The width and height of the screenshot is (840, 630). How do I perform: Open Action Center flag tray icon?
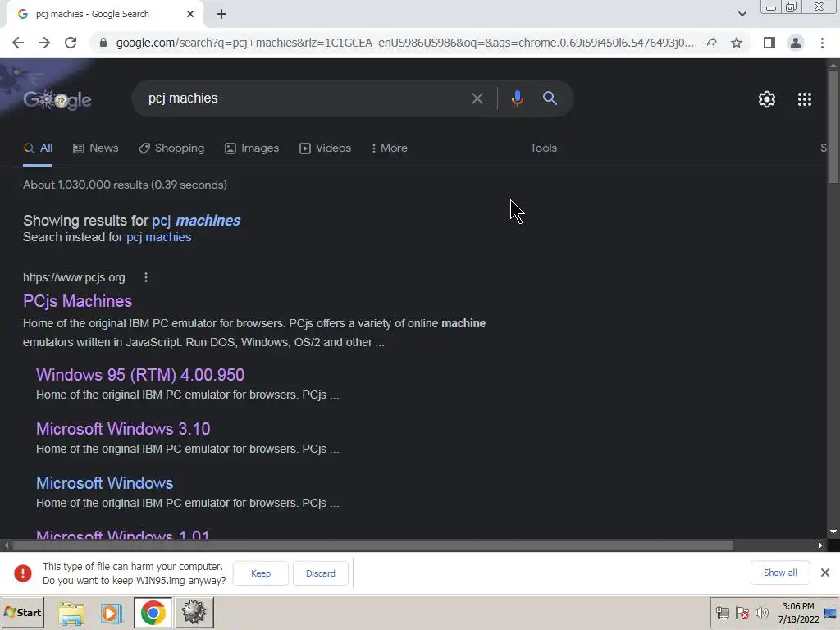(742, 614)
